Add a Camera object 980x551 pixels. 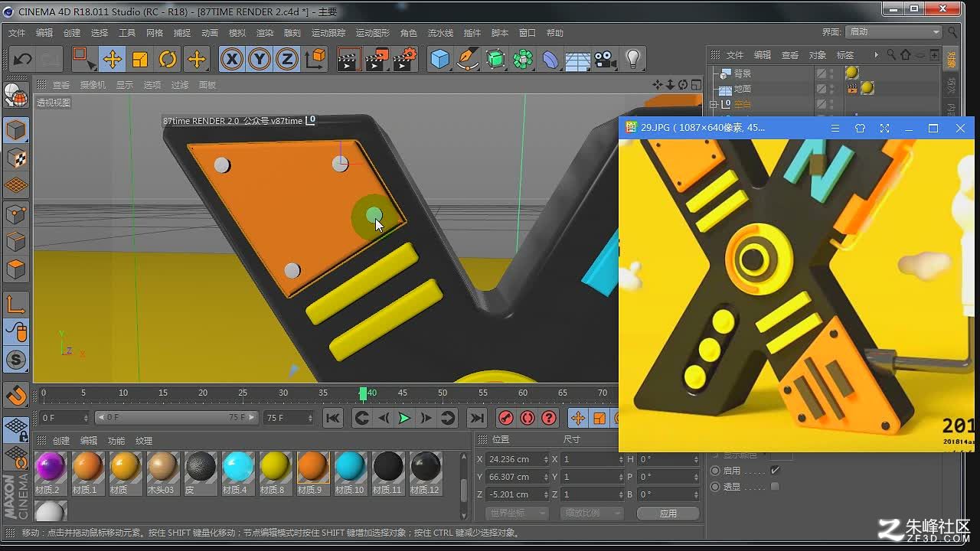pyautogui.click(x=606, y=59)
